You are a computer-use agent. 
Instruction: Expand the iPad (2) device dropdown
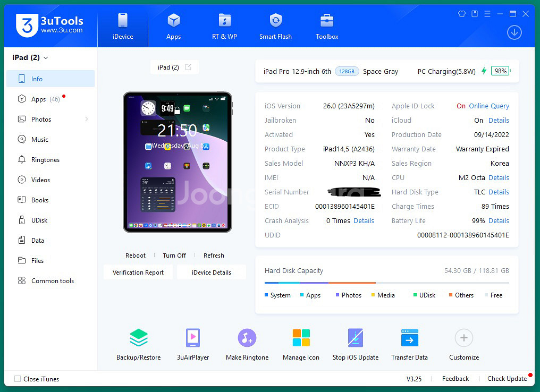click(46, 58)
